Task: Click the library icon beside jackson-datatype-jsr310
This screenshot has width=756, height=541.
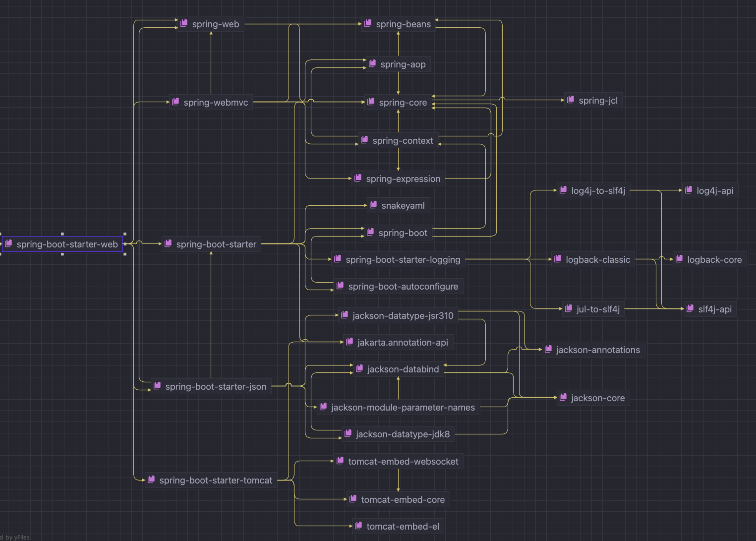Action: coord(345,315)
